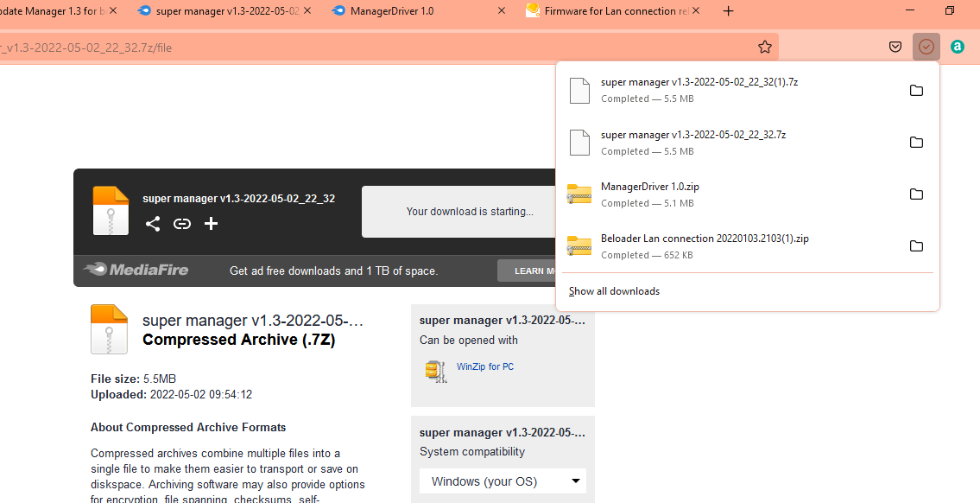Click the copy link icon on MediaFire page
Viewport: 980px width, 503px height.
click(x=182, y=223)
